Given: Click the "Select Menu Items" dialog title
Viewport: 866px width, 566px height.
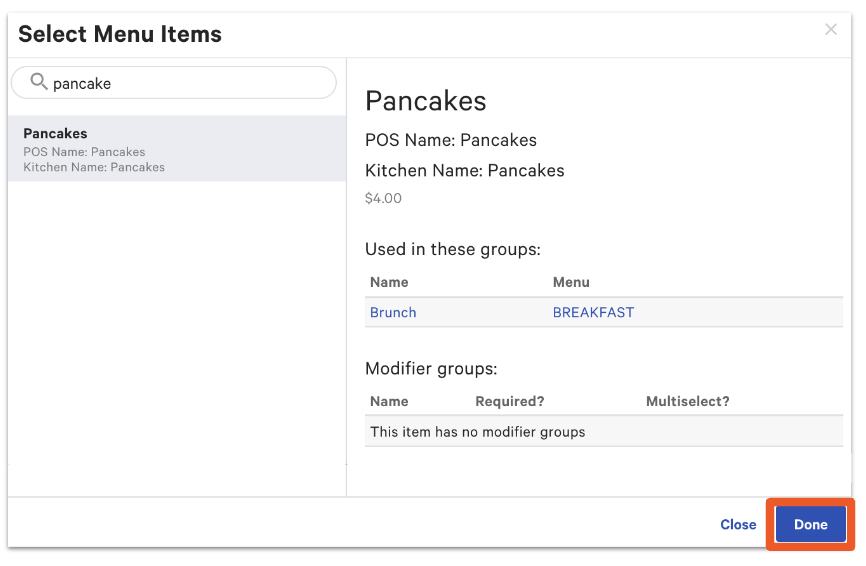Looking at the screenshot, I should coord(120,34).
